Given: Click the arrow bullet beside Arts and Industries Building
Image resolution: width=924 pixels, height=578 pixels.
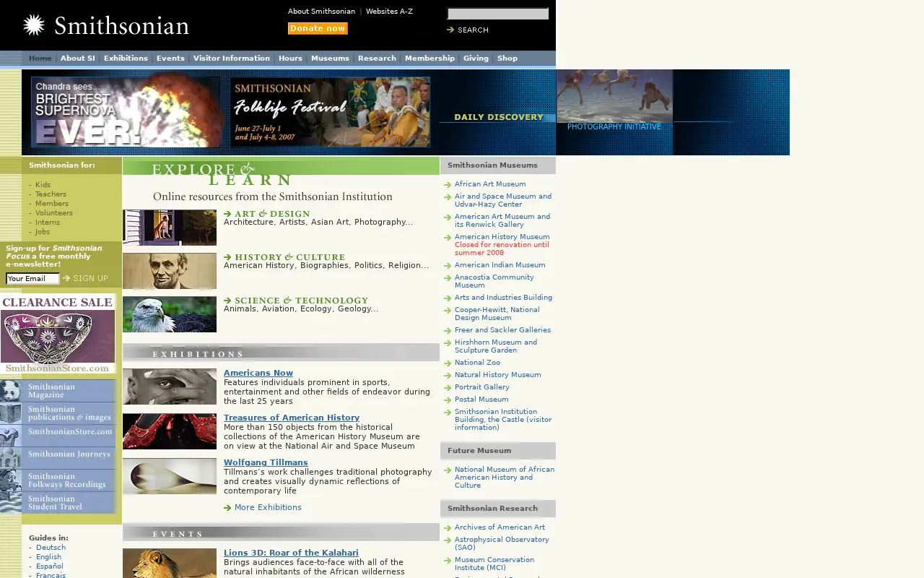Looking at the screenshot, I should (448, 298).
